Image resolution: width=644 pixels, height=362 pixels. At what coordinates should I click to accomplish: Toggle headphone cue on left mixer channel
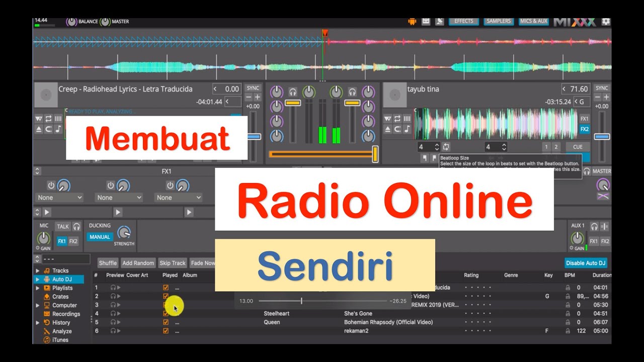[x=293, y=92]
